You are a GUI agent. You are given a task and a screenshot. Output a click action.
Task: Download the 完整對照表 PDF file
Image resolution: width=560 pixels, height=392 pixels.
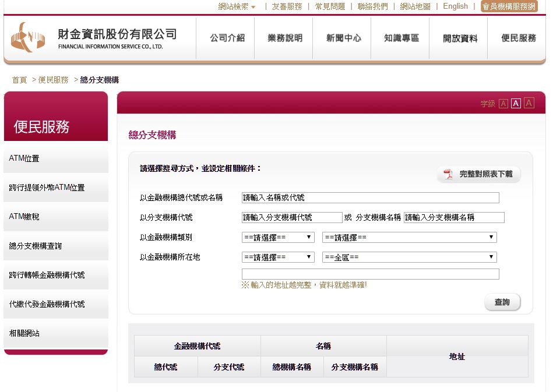pos(478,174)
